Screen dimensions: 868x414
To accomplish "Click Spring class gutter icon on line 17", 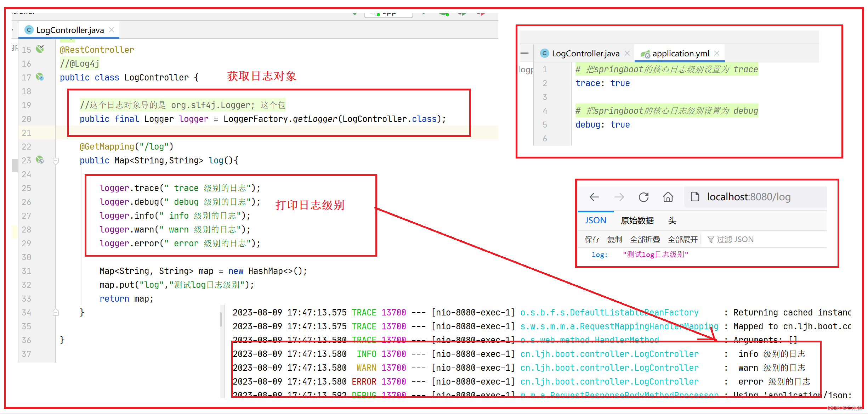I will tap(40, 77).
